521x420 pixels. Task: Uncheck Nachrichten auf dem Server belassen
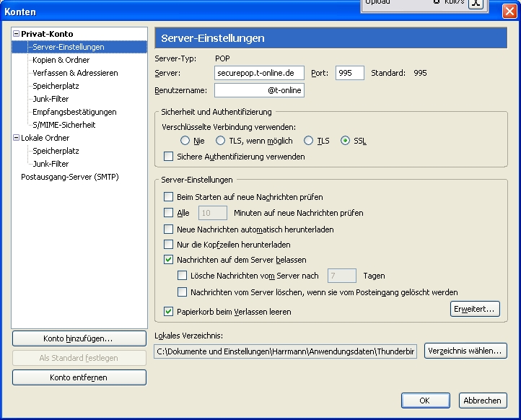[169, 260]
